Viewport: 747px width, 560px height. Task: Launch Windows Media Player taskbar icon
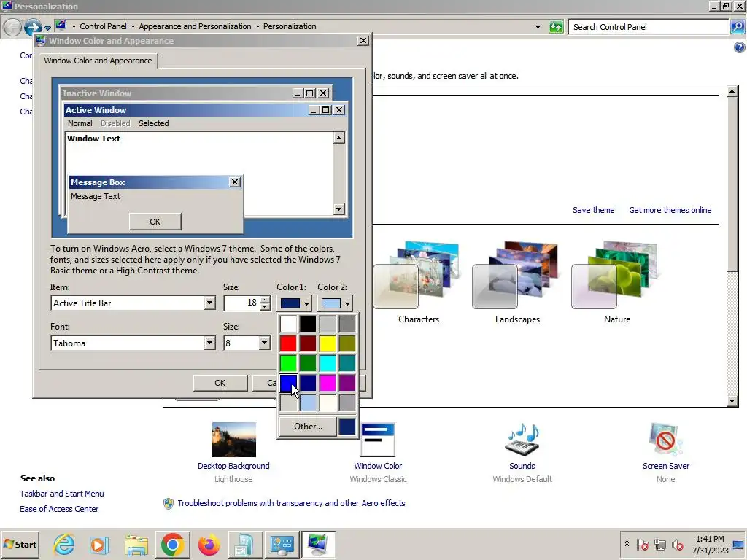coord(99,544)
